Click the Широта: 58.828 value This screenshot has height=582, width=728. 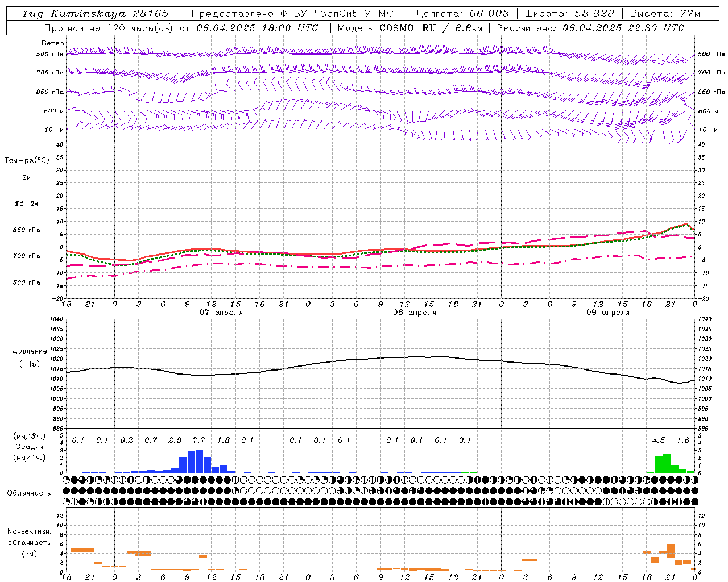click(x=569, y=14)
